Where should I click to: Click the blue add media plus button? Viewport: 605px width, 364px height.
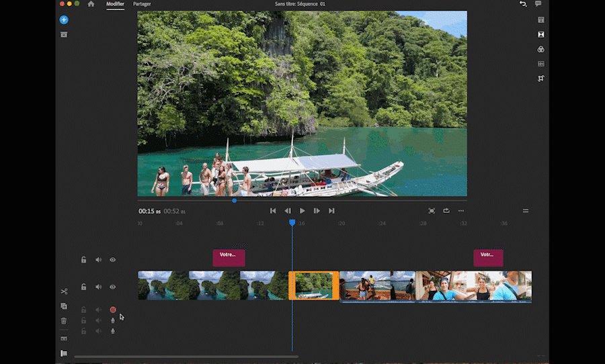pos(64,20)
